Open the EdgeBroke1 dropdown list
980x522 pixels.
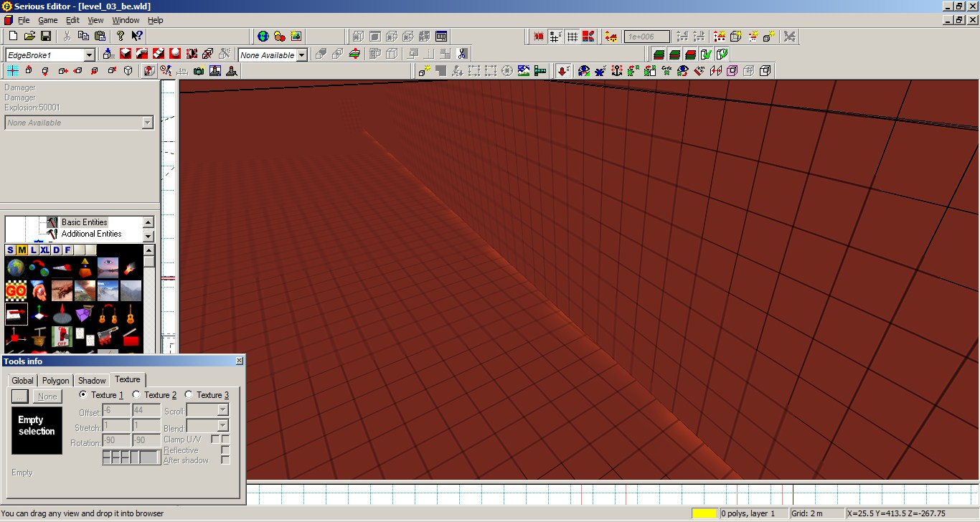pos(90,55)
